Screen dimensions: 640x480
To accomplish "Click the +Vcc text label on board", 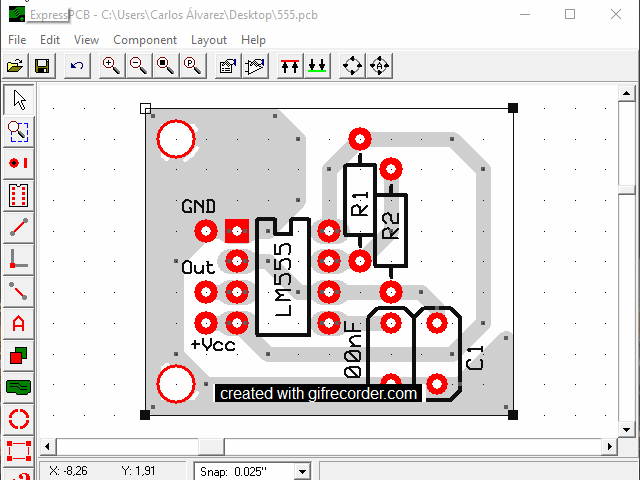I will tap(213, 345).
